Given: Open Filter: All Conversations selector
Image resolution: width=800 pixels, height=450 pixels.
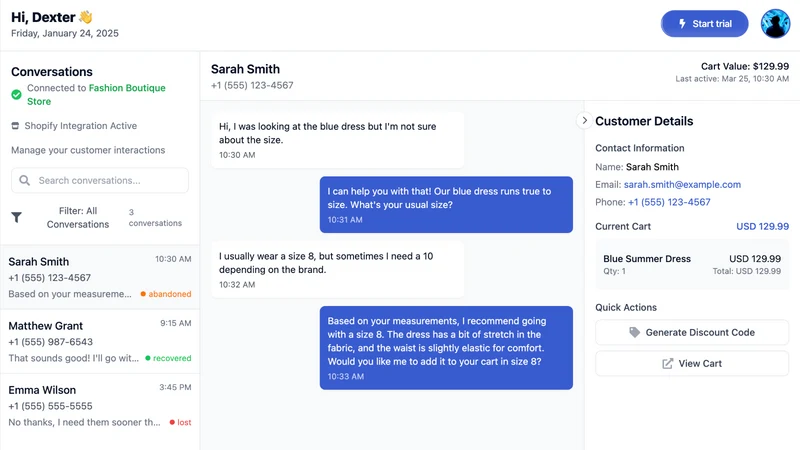Looking at the screenshot, I should coord(78,217).
